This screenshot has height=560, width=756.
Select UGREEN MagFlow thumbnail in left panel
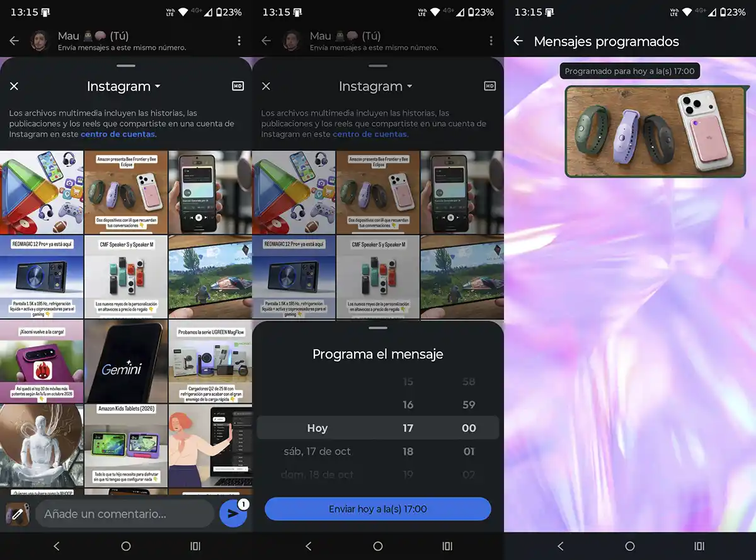(210, 361)
